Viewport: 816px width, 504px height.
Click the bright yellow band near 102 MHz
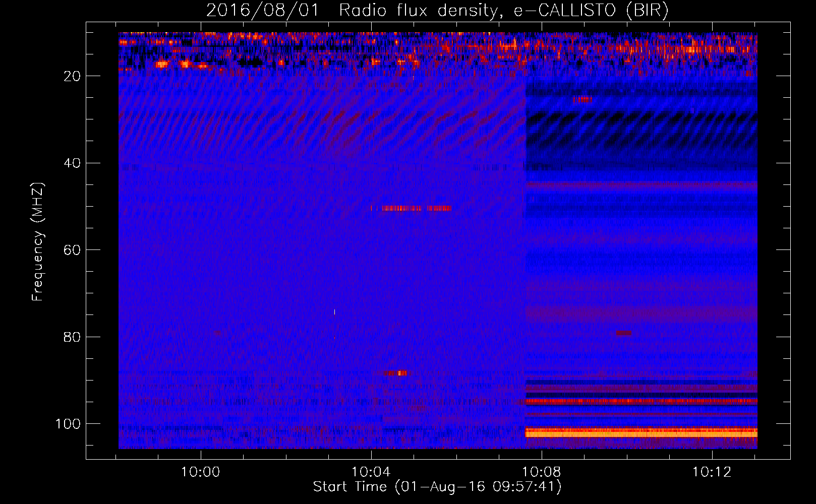click(x=641, y=433)
